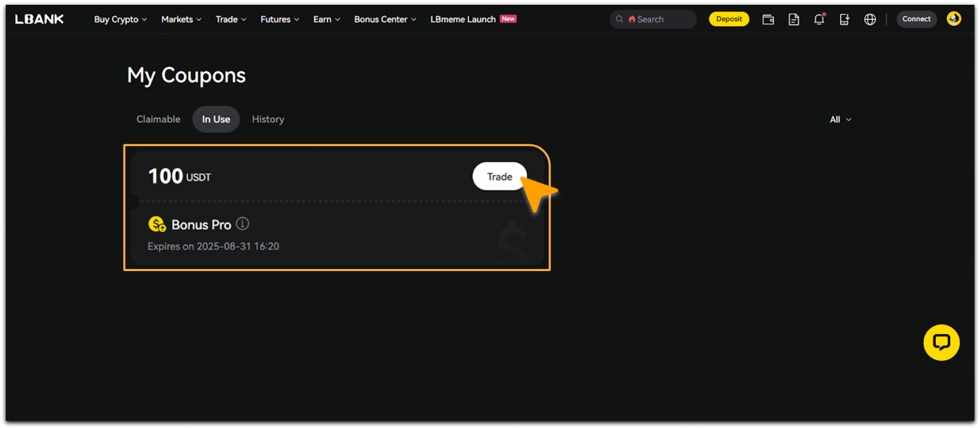Click the Bonus Pro info icon
980x428 pixels.
click(243, 224)
